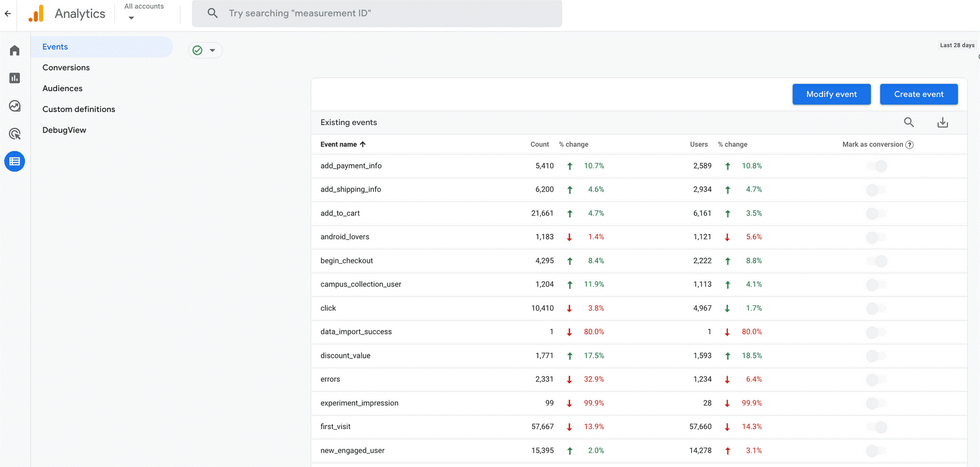Click count value 21,661

[542, 214]
